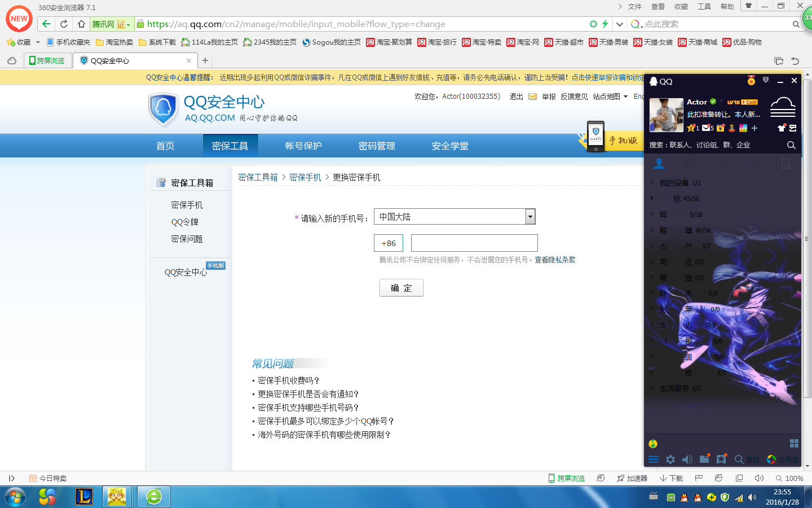
Task: Click the QQ speaker message icon
Action: point(687,459)
